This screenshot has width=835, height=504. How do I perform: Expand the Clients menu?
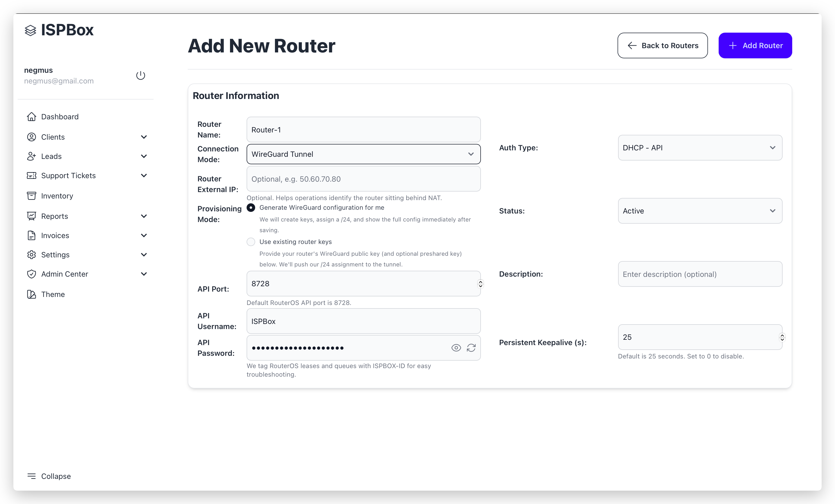coord(144,137)
